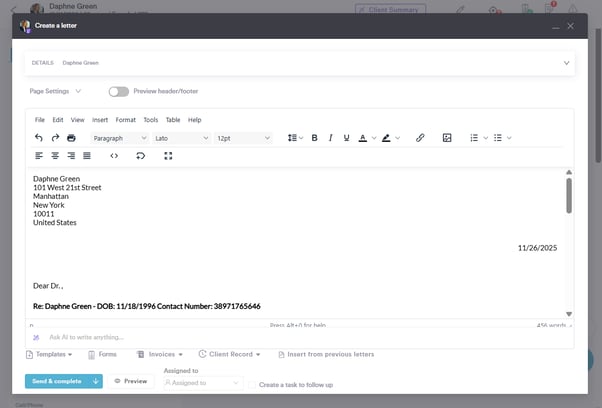Insert an image using the image icon
The image size is (602, 408).
click(447, 138)
